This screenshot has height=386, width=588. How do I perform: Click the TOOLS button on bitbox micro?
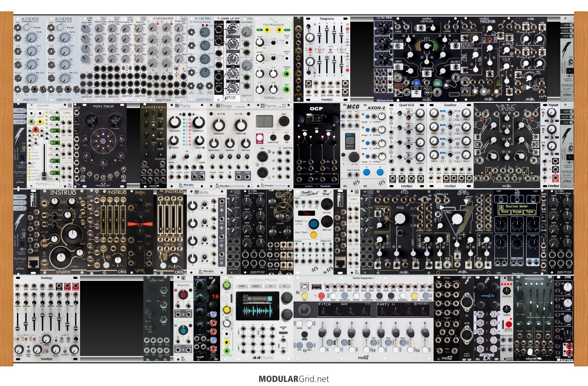pyautogui.click(x=256, y=286)
